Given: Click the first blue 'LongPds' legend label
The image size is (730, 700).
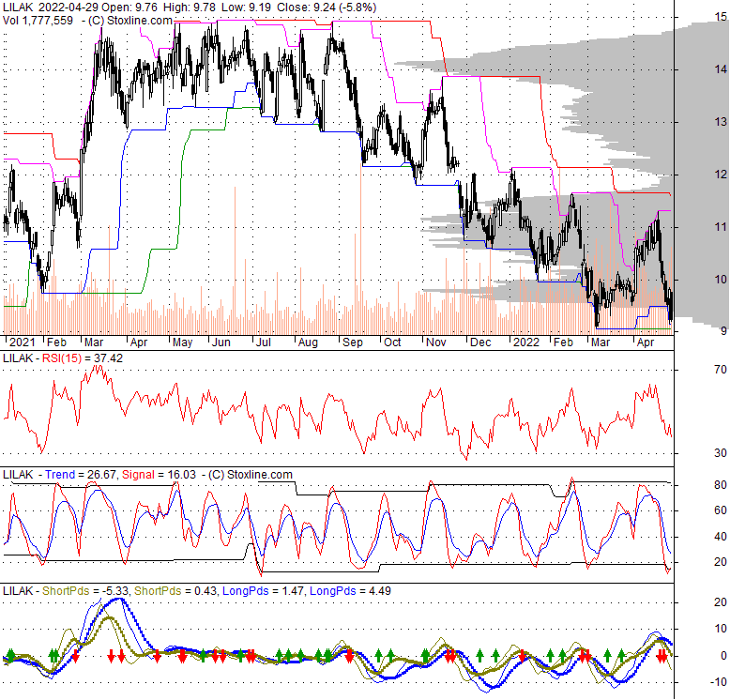Looking at the screenshot, I should point(245,591).
